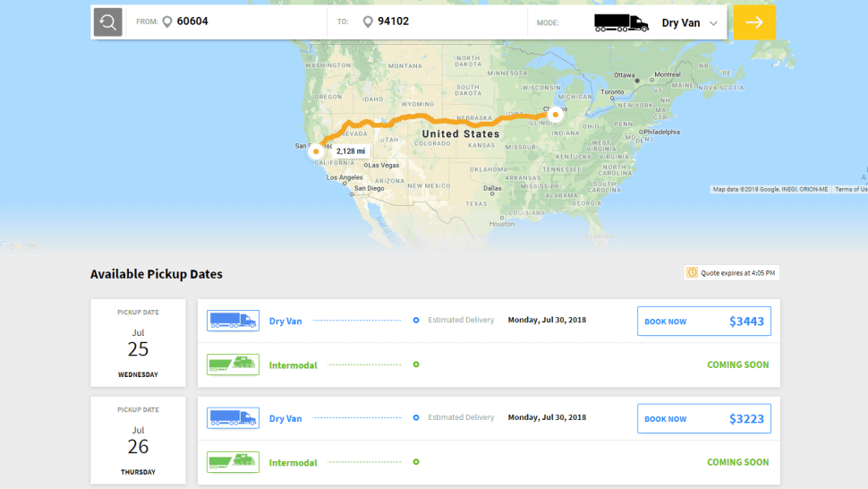Click the magnifier search icon
The image size is (868, 489).
(108, 22)
